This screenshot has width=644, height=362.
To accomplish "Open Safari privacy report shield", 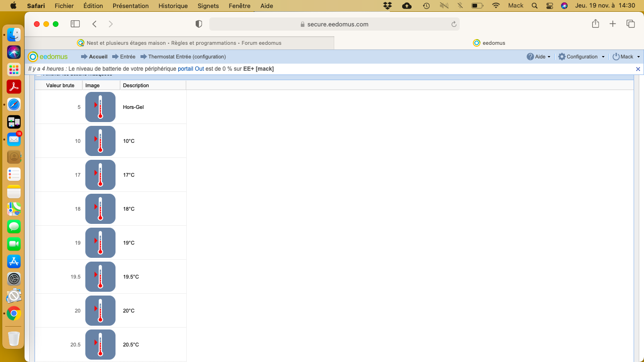I will [x=198, y=24].
